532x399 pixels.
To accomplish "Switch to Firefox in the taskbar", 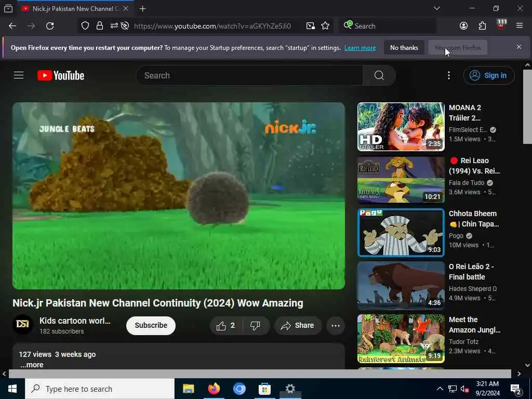I will click(x=214, y=389).
